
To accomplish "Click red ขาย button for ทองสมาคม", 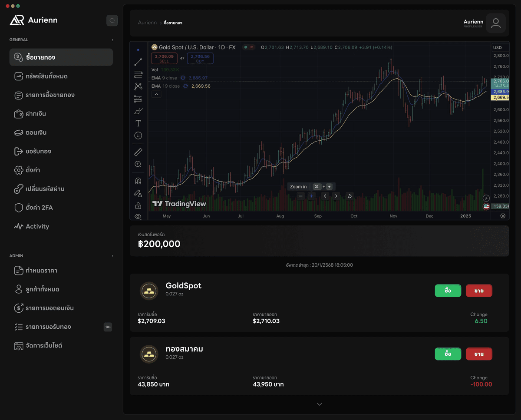I will (x=479, y=354).
